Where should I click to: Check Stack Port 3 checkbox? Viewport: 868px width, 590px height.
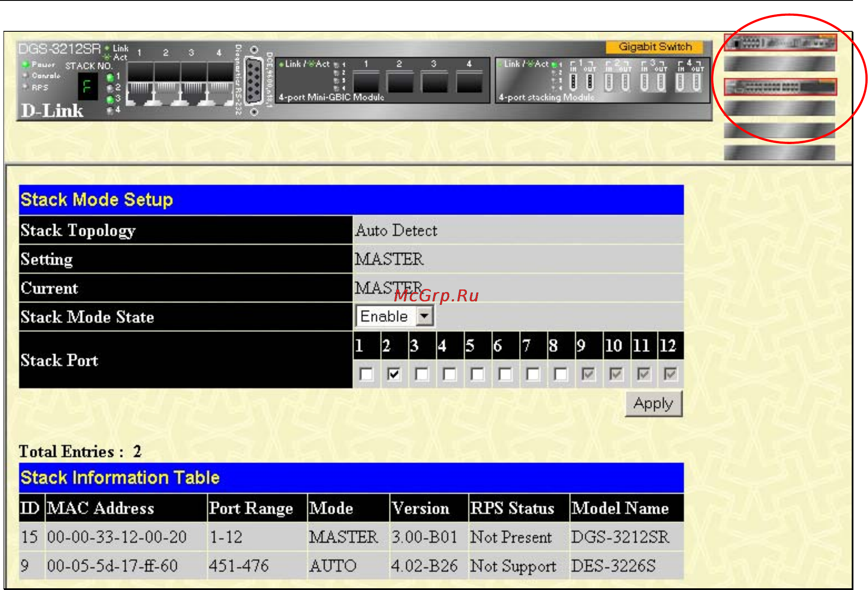point(422,374)
